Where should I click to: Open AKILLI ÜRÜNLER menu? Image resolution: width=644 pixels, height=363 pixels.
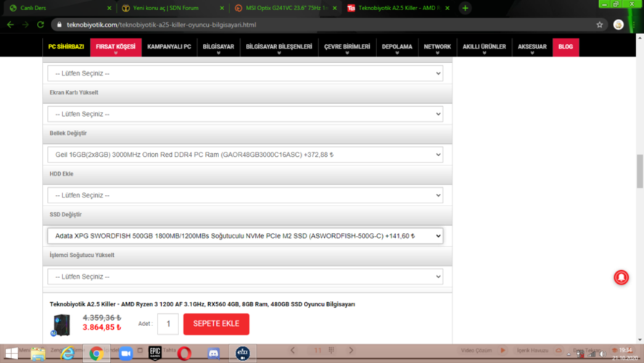point(484,47)
